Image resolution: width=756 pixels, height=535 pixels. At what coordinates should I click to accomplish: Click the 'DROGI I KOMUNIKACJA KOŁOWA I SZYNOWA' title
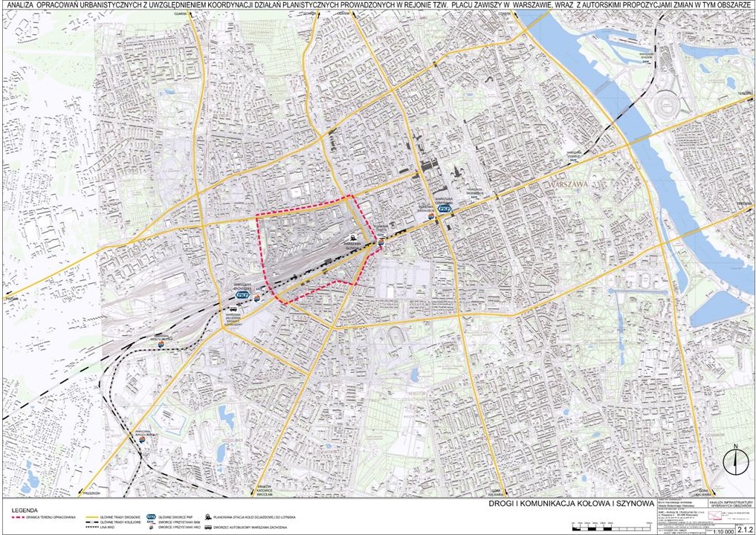coord(572,504)
